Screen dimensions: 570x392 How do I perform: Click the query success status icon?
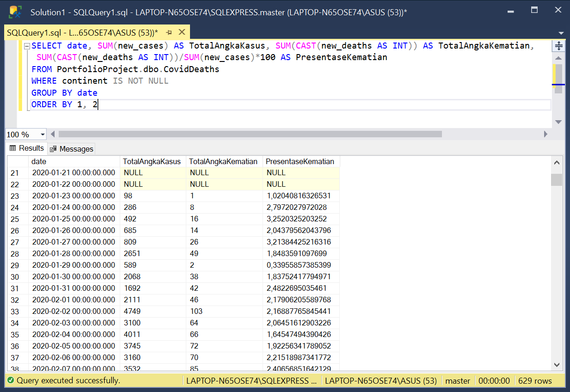(11, 381)
